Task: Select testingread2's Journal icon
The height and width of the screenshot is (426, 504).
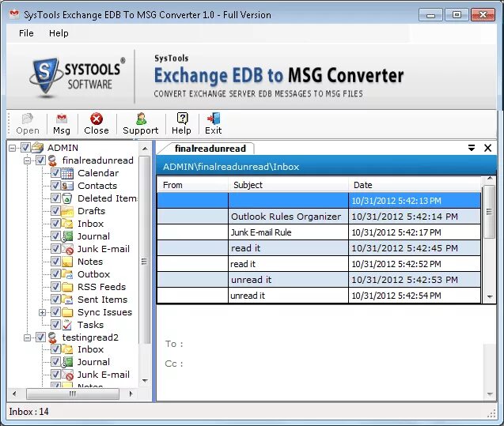Action: click(67, 362)
